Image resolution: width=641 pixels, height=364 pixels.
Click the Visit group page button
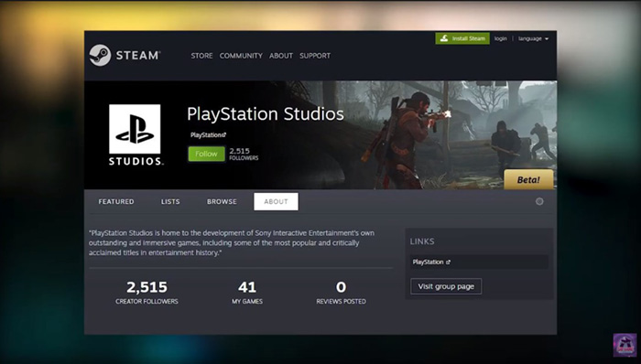click(x=446, y=286)
